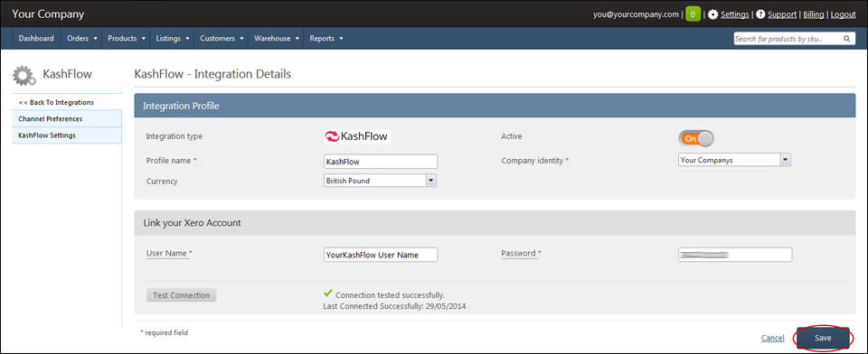868x354 pixels.
Task: Click the search magnifier icon
Action: coord(846,39)
